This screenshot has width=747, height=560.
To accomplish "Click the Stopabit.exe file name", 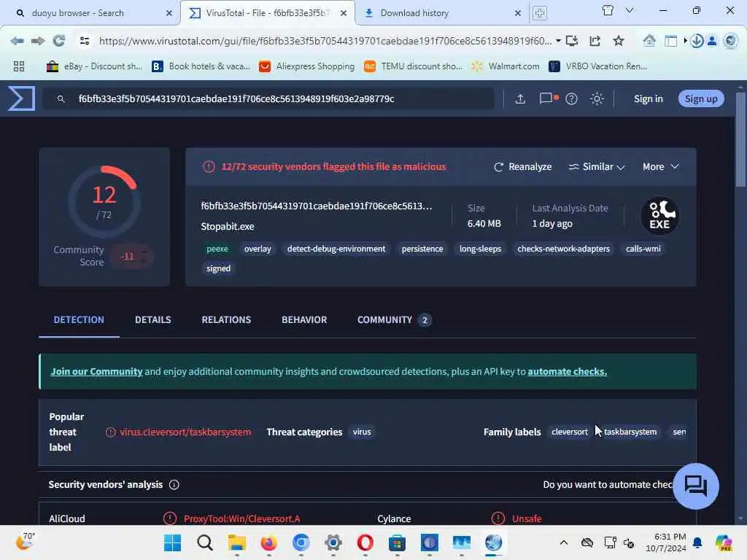I will tap(228, 227).
